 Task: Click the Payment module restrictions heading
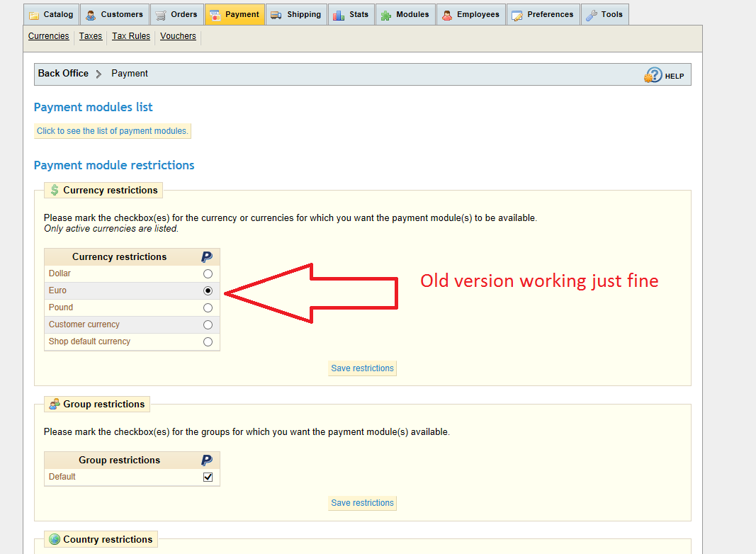(114, 165)
